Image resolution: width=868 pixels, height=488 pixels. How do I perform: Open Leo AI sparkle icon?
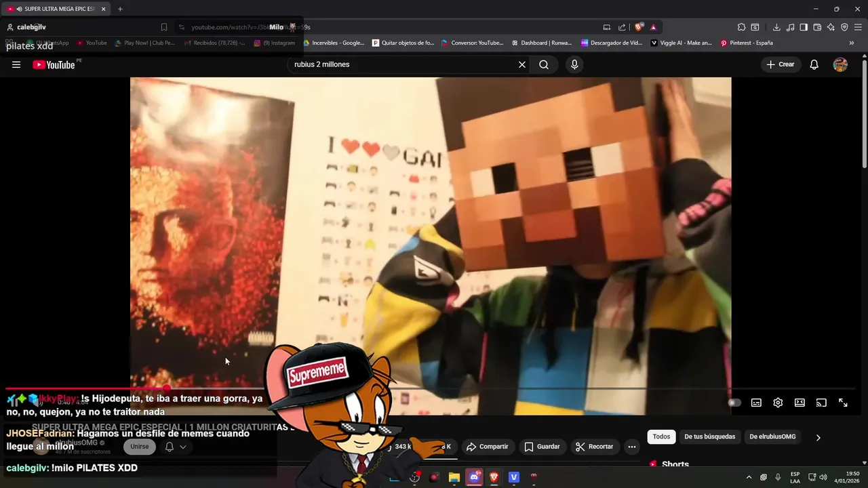coord(831,27)
